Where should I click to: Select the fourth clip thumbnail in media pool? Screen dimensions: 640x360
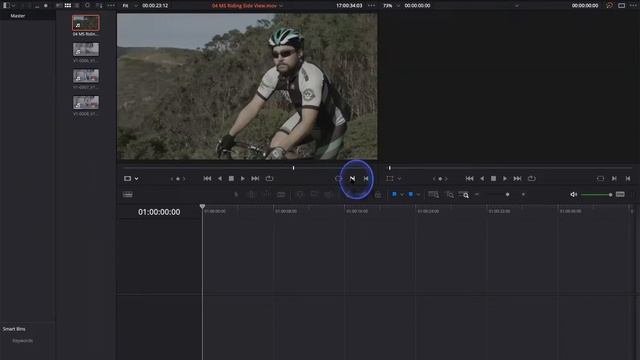tap(86, 102)
